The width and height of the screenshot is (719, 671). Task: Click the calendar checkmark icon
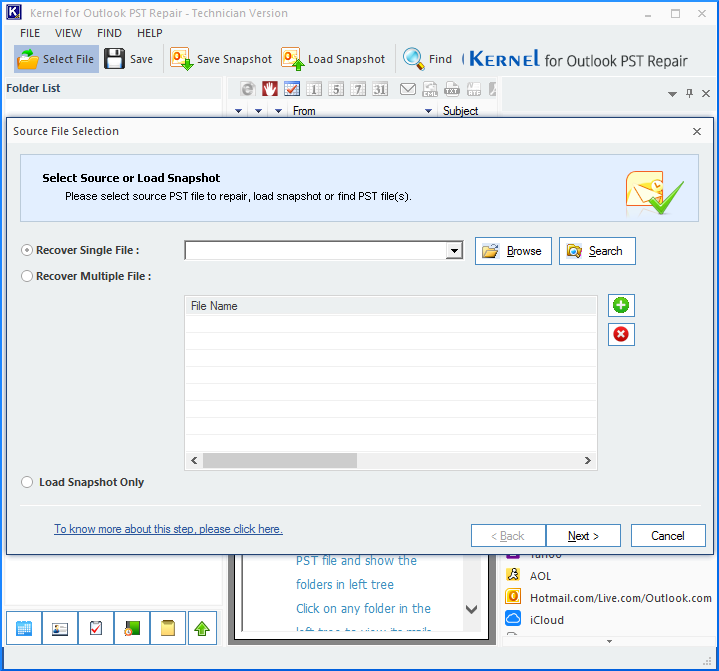coord(292,89)
